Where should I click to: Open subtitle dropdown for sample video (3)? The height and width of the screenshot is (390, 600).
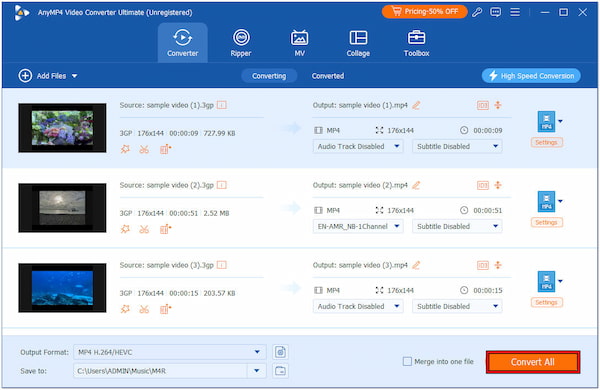pos(457,306)
